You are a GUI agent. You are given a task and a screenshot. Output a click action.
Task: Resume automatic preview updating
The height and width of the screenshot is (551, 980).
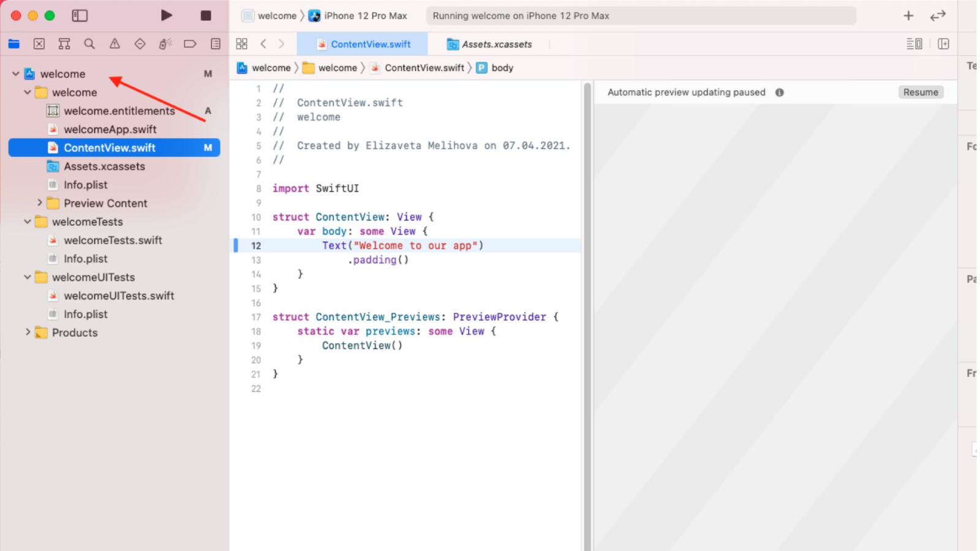(x=921, y=92)
